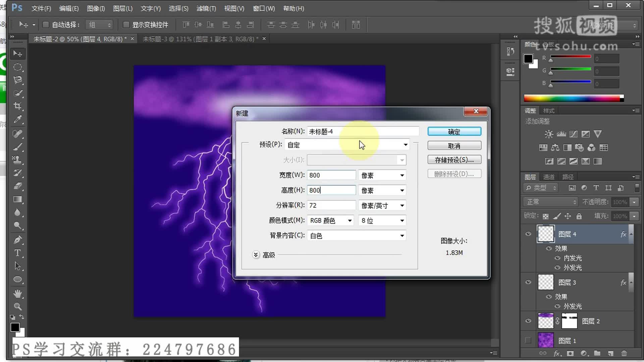644x362 pixels.
Task: Open the 背景内容 dropdown
Action: coord(402,235)
